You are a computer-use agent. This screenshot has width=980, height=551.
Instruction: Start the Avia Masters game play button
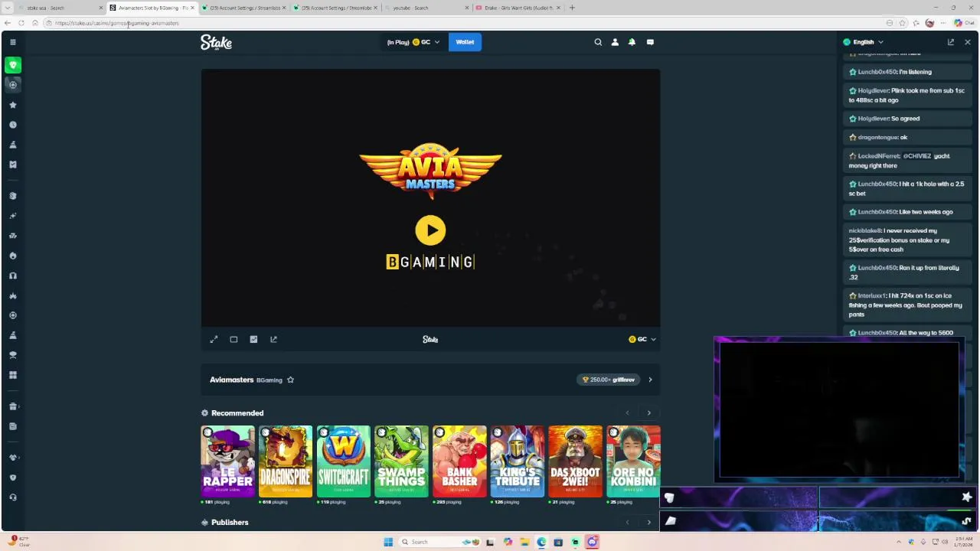[x=430, y=230]
